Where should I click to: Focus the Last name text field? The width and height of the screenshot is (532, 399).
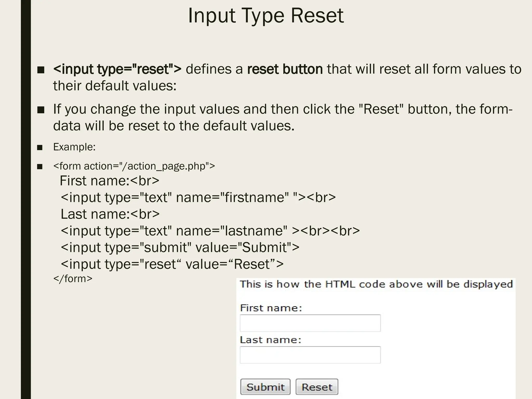click(310, 355)
